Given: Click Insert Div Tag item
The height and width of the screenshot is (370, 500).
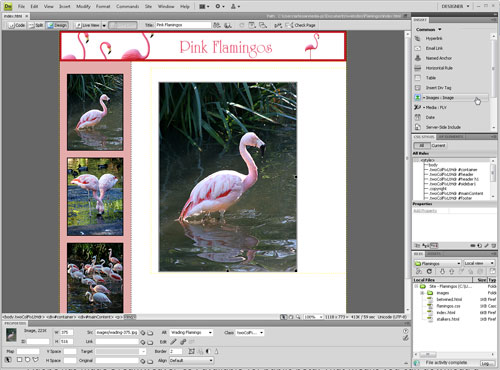Looking at the screenshot, I should (x=438, y=88).
